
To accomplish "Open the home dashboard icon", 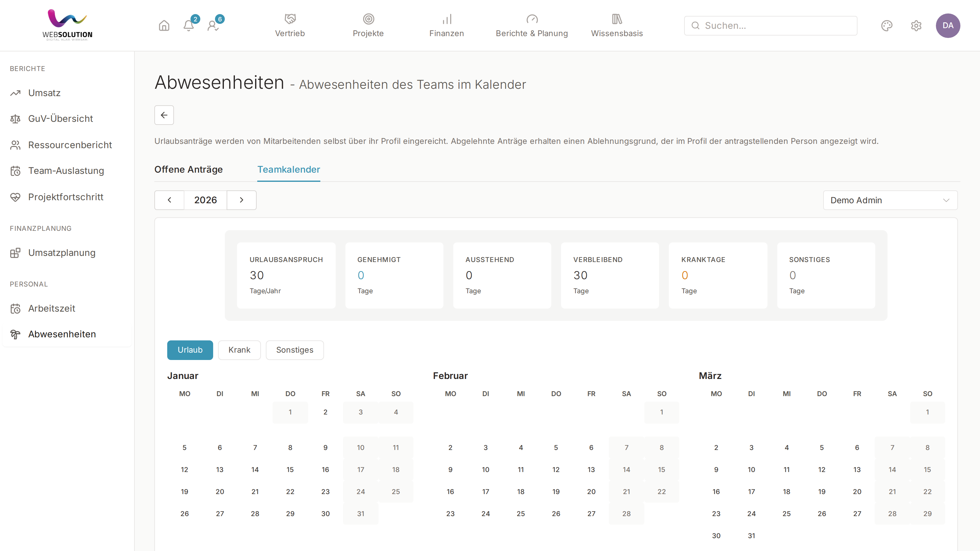I will point(164,25).
